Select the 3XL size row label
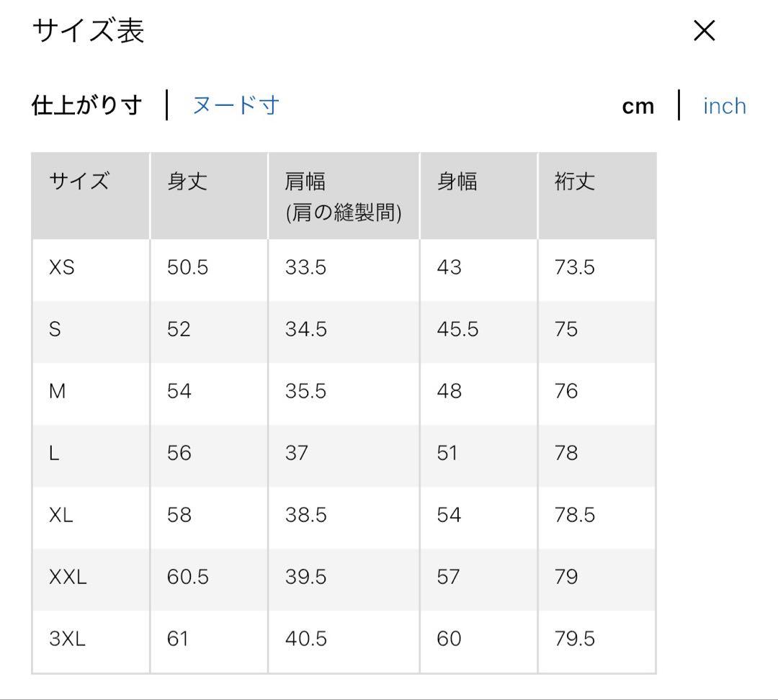 68,639
